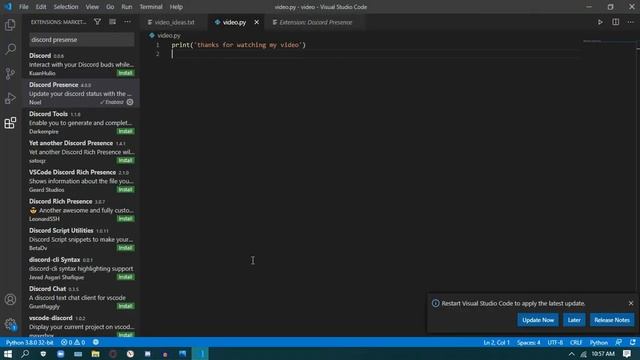Screen dimensions: 640x360
Task: Place cursor on print statement line
Action: pyautogui.click(x=238, y=45)
